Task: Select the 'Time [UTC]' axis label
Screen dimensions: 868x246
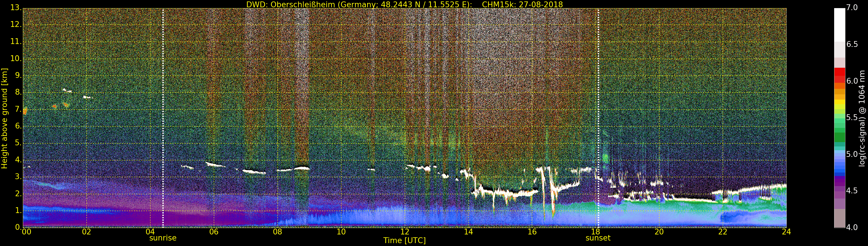Action: (x=404, y=240)
